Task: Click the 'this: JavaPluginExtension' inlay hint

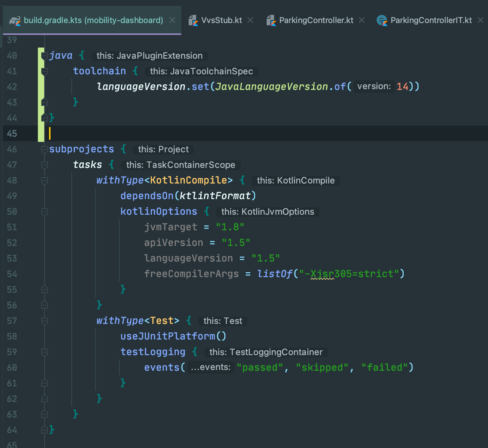Action: pyautogui.click(x=149, y=56)
